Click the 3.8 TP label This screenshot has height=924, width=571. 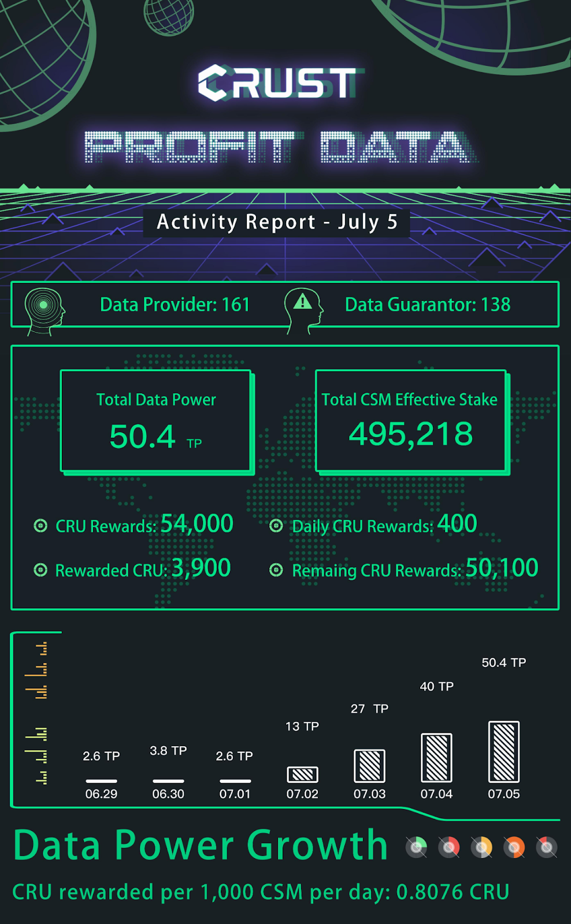tap(168, 751)
